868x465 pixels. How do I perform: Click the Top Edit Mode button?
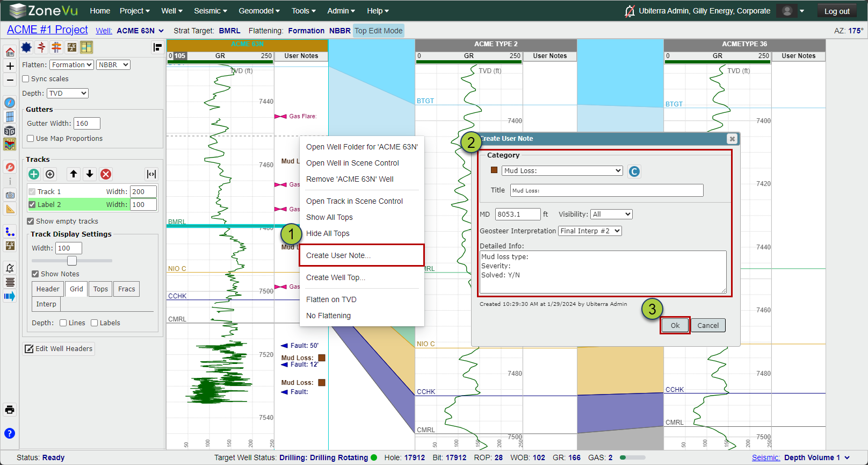pos(379,31)
